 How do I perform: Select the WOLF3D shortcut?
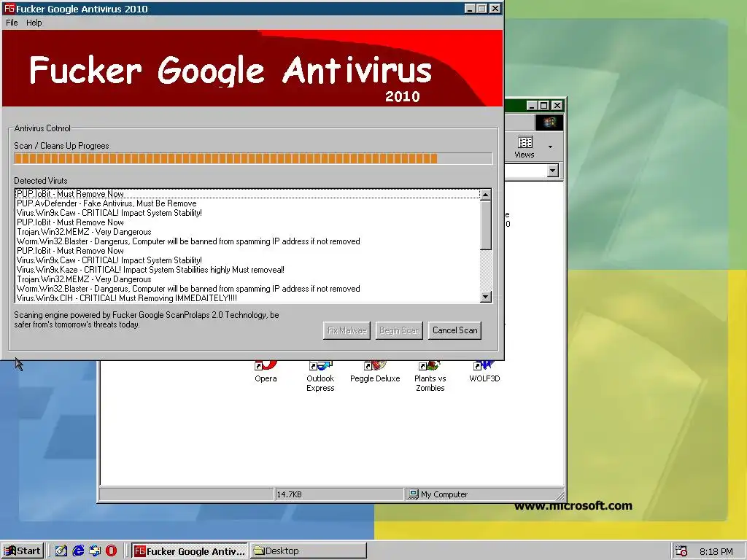(484, 372)
